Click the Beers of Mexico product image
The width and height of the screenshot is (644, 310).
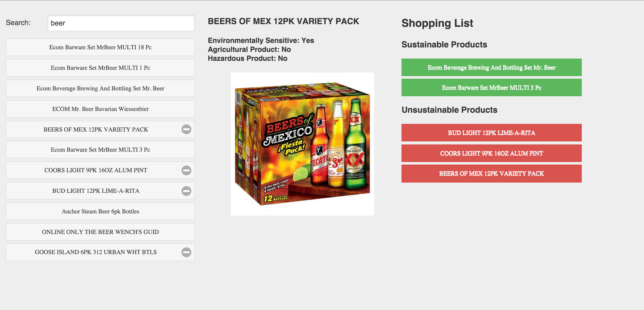click(302, 144)
